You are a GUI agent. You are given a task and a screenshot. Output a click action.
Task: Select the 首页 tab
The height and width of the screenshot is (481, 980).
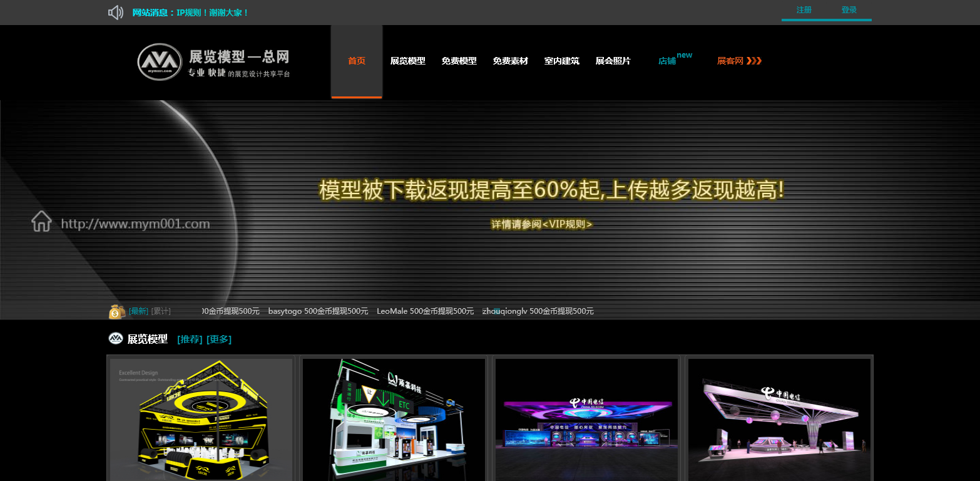356,61
